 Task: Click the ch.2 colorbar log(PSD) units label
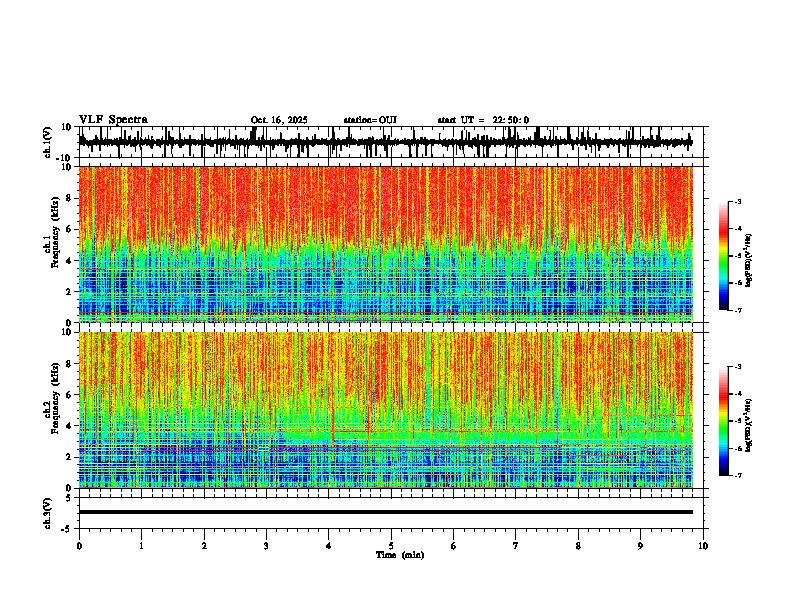[748, 425]
